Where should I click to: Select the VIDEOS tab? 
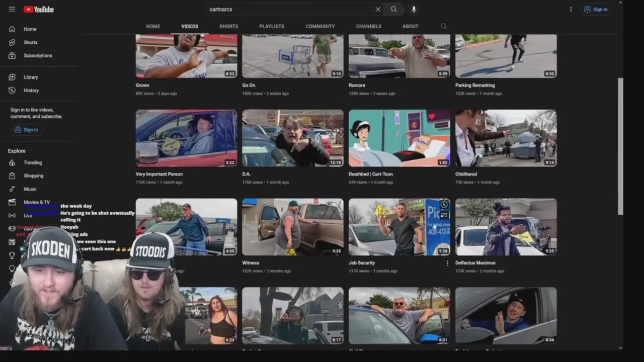click(x=190, y=26)
